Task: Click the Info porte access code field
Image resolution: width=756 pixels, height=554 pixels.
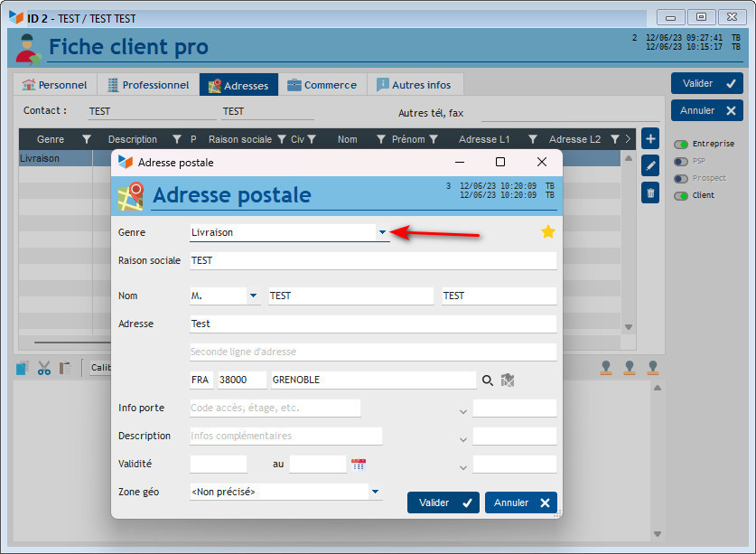Action: tap(275, 408)
